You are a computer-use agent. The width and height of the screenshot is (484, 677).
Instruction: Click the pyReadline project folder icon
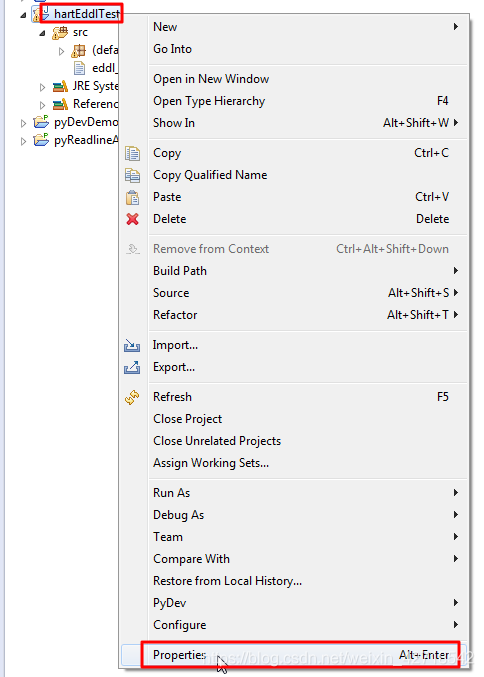[x=41, y=140]
